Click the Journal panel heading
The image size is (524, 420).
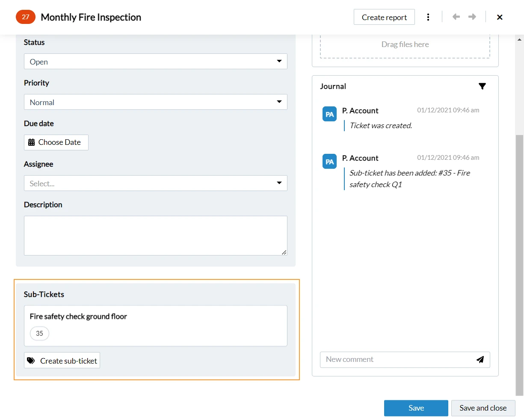[333, 86]
